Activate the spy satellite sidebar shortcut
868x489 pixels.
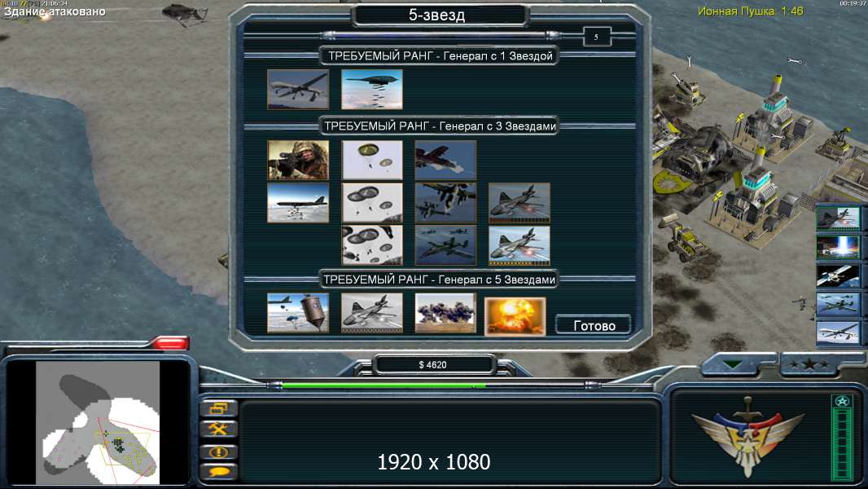click(x=838, y=275)
